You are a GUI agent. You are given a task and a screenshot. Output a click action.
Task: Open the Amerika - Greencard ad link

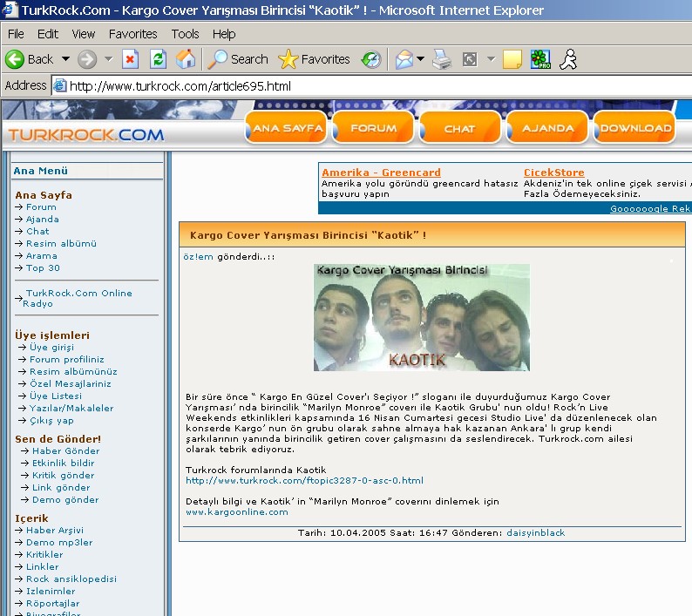point(382,173)
